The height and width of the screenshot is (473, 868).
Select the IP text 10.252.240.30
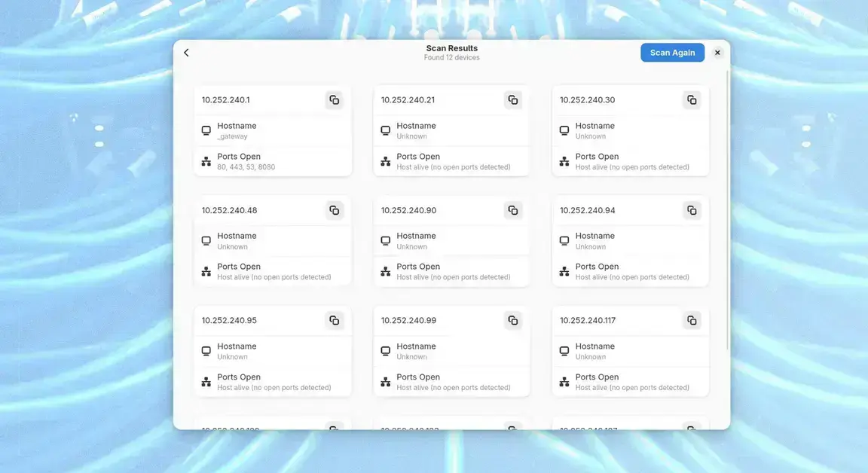588,100
